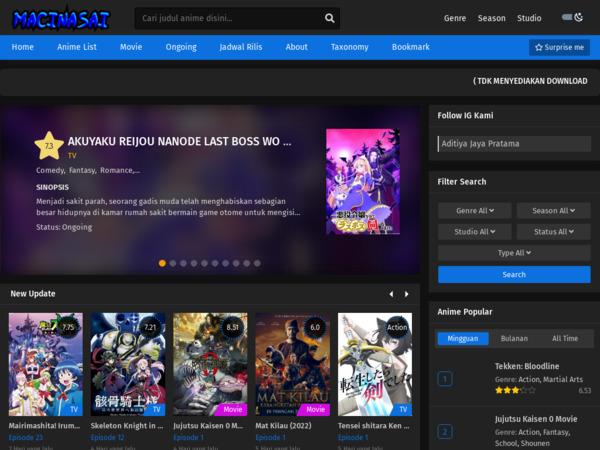This screenshot has width=600, height=450.
Task: Click New Update previous arrow
Action: pos(391,294)
